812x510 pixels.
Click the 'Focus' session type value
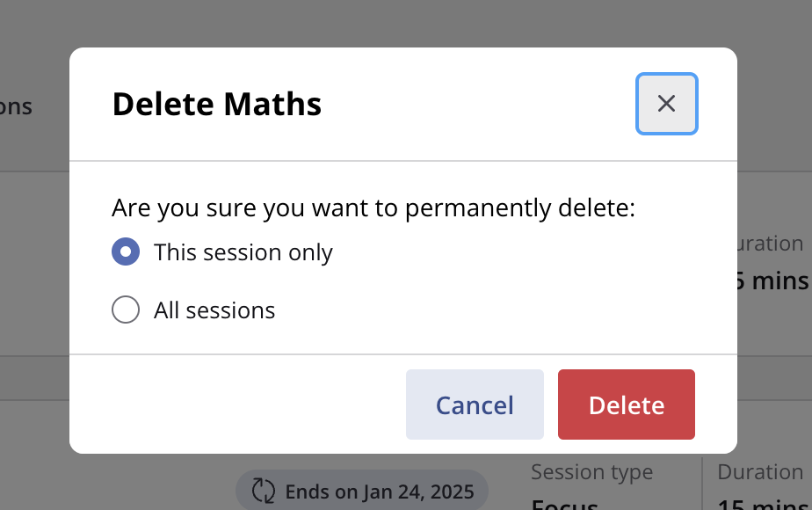564,505
